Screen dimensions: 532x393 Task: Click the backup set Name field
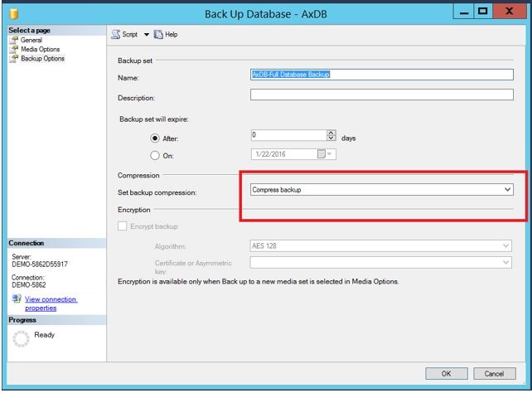tap(382, 75)
